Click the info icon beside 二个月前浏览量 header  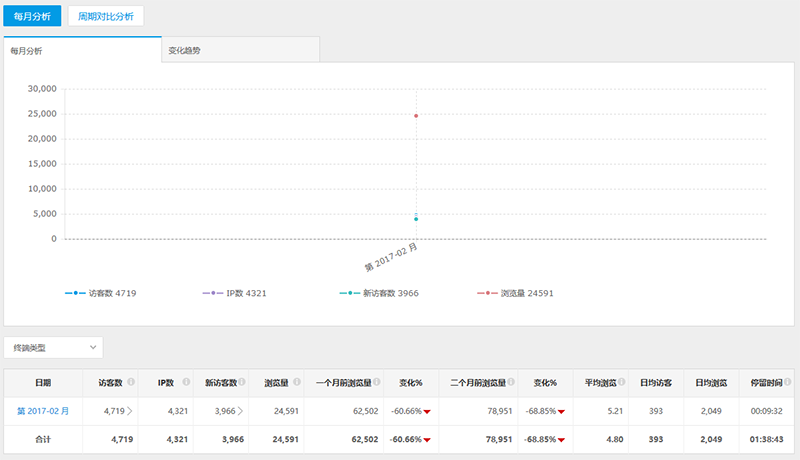tap(511, 381)
